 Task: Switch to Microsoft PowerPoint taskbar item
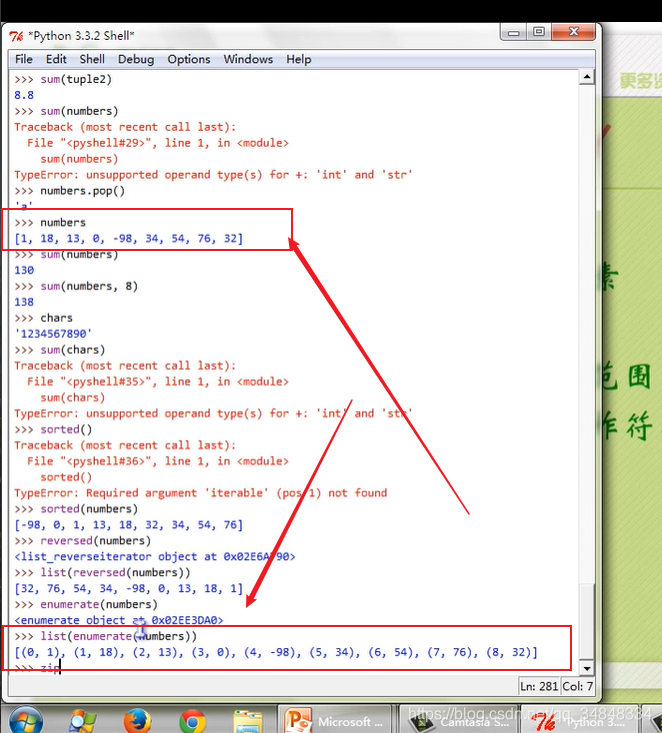[x=336, y=721]
